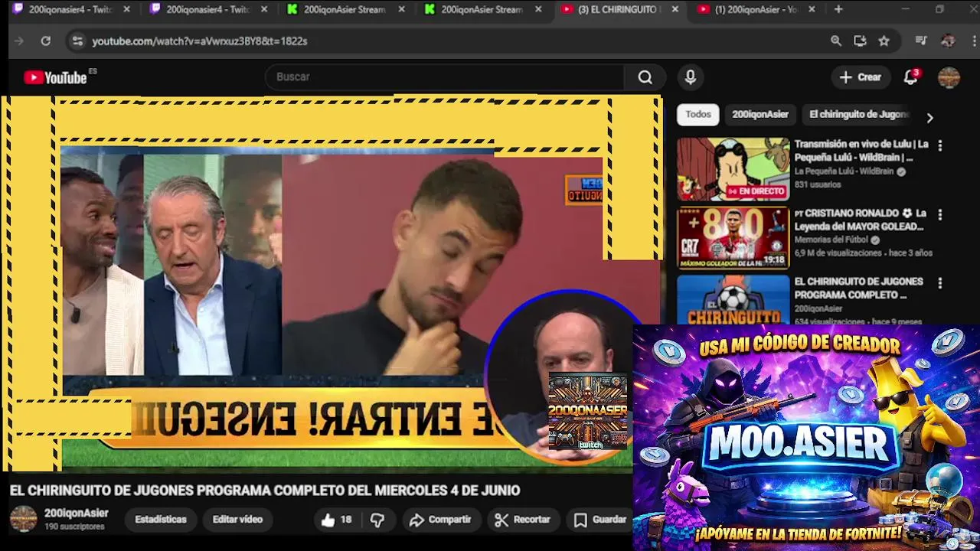Close the EL CHIRINGUITO tab
The image size is (980, 551).
(675, 10)
